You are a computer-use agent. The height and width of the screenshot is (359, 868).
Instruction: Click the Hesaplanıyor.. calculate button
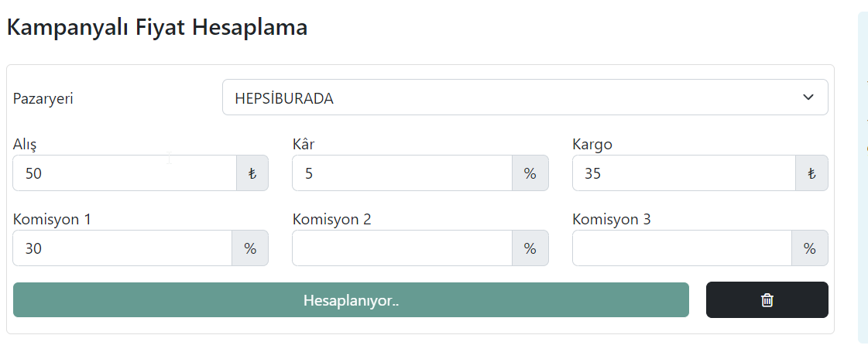tap(351, 300)
